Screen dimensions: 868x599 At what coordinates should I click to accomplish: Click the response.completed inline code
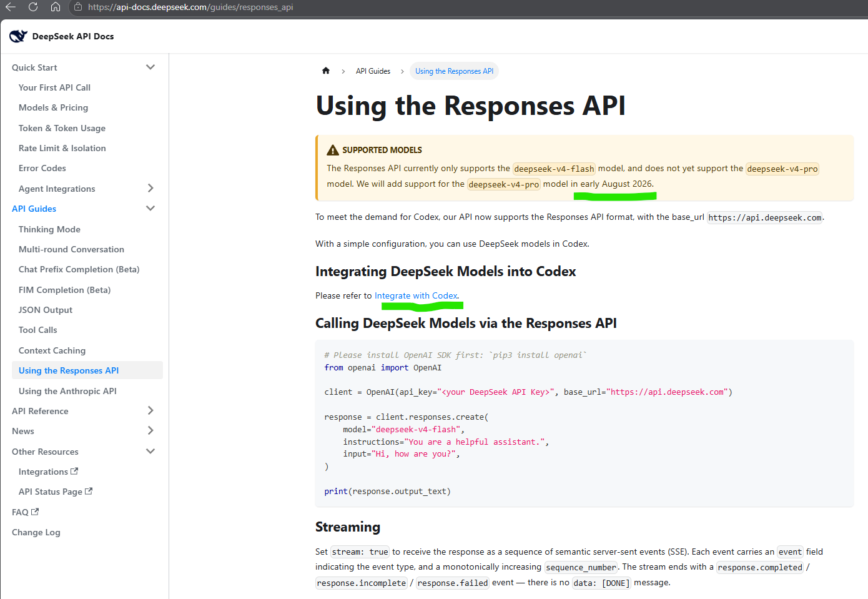point(760,567)
